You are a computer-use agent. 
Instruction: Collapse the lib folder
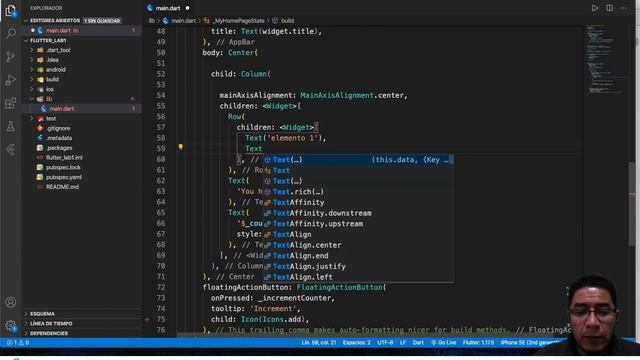[x=49, y=99]
